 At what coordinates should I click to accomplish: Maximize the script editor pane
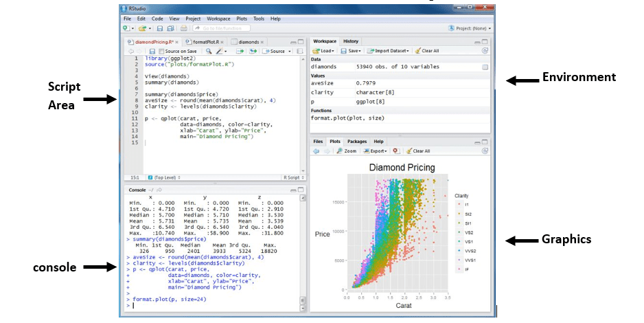click(301, 42)
